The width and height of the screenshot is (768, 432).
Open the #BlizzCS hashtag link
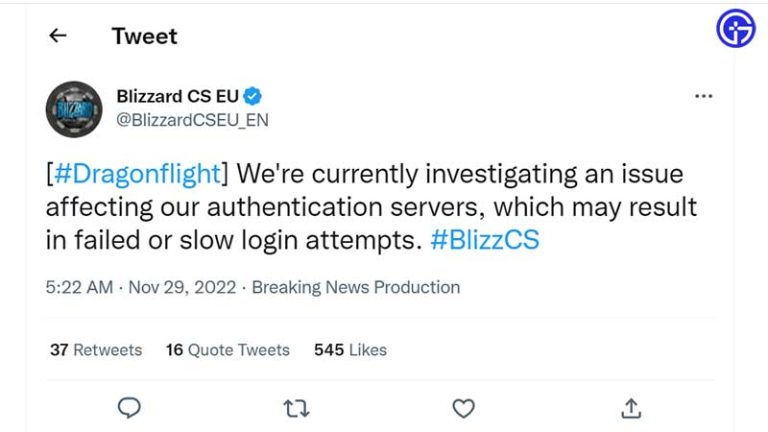click(x=484, y=241)
